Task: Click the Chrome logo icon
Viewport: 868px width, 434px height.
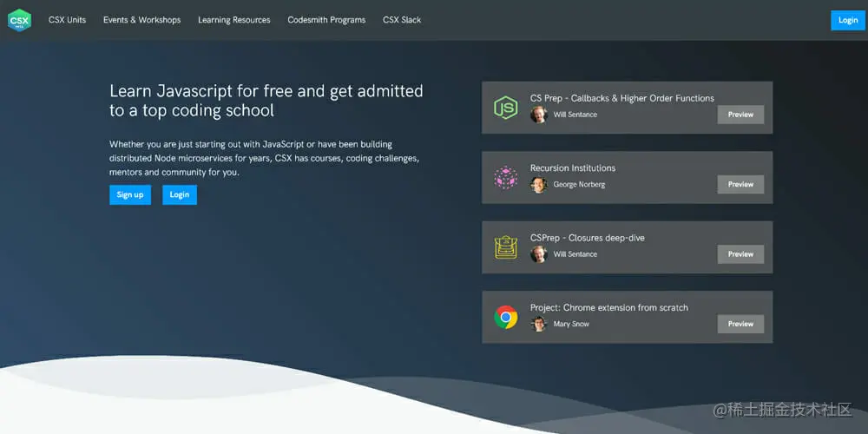Action: pyautogui.click(x=505, y=317)
